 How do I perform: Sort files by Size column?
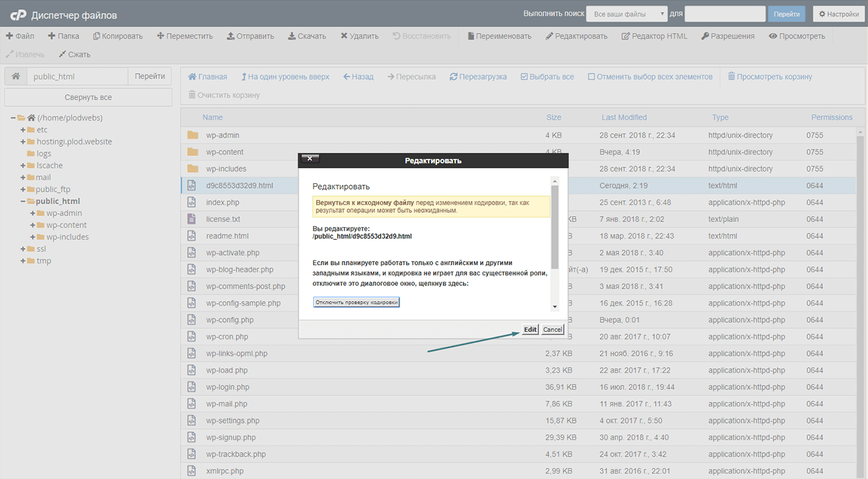pyautogui.click(x=554, y=117)
